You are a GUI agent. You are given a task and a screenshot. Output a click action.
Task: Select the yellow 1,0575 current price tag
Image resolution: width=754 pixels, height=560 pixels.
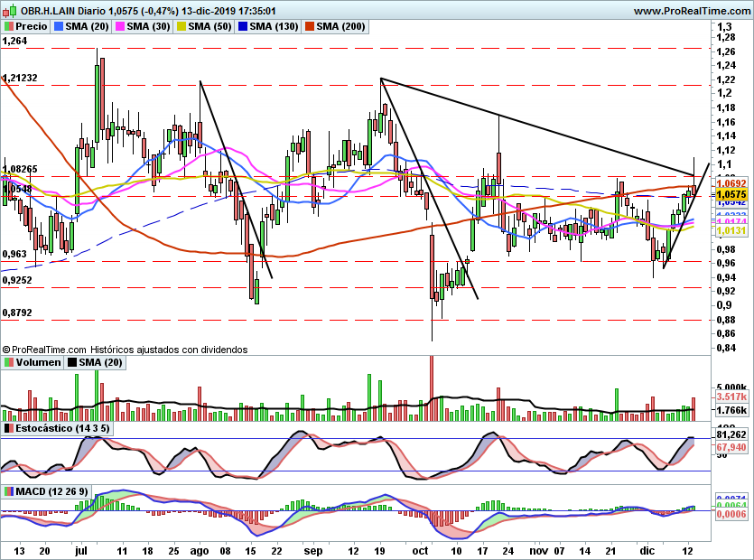pyautogui.click(x=731, y=194)
